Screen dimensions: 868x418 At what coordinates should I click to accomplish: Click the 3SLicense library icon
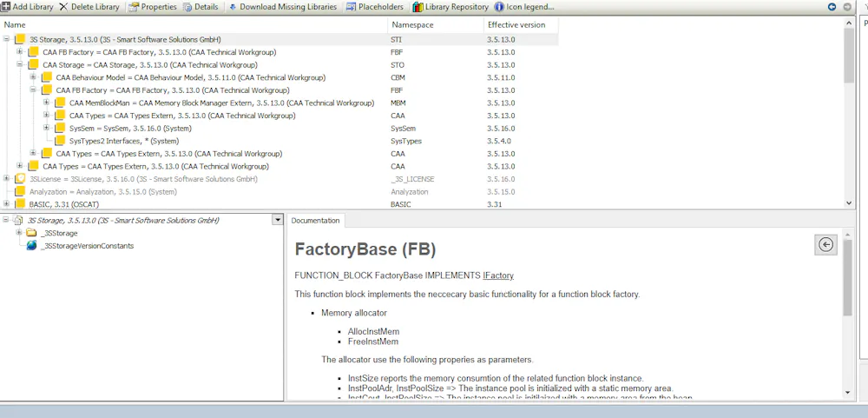tap(20, 179)
